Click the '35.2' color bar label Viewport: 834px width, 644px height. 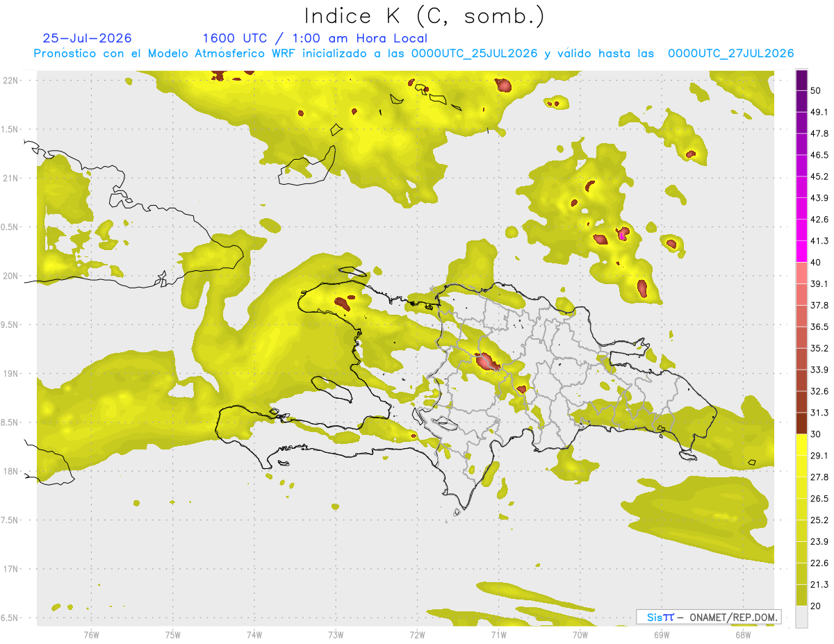pos(819,348)
